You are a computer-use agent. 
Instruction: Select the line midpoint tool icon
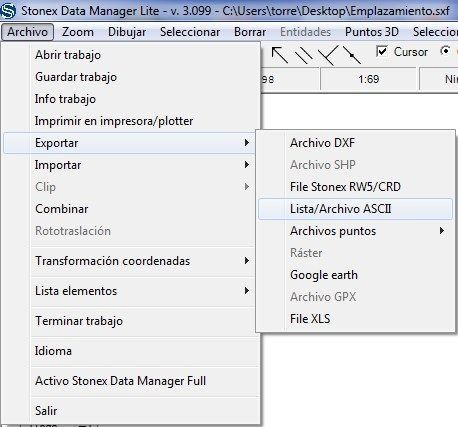tap(352, 55)
